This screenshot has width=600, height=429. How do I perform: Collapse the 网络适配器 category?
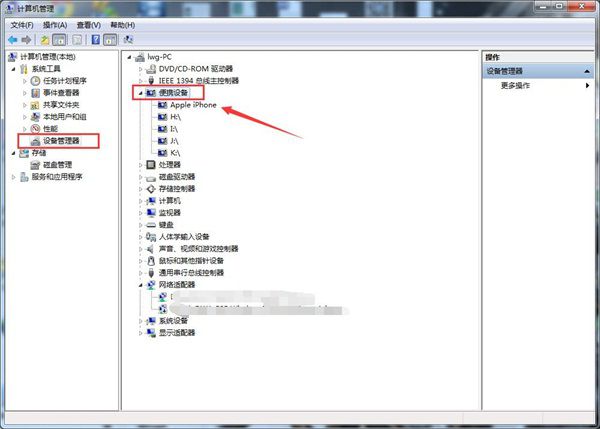point(140,285)
